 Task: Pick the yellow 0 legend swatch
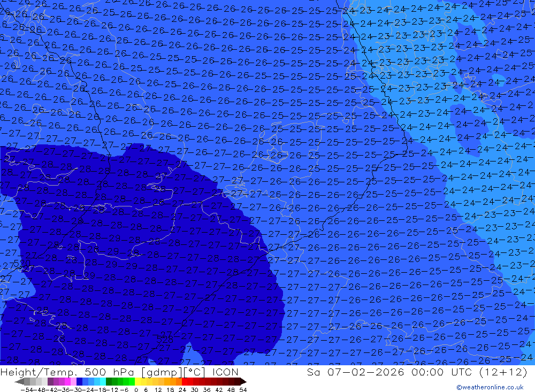[138, 382]
